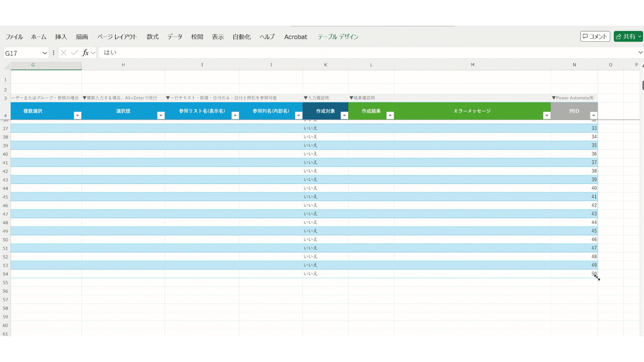This screenshot has height=362, width=644.
Task: Click the comment bubble icon button
Action: [595, 37]
